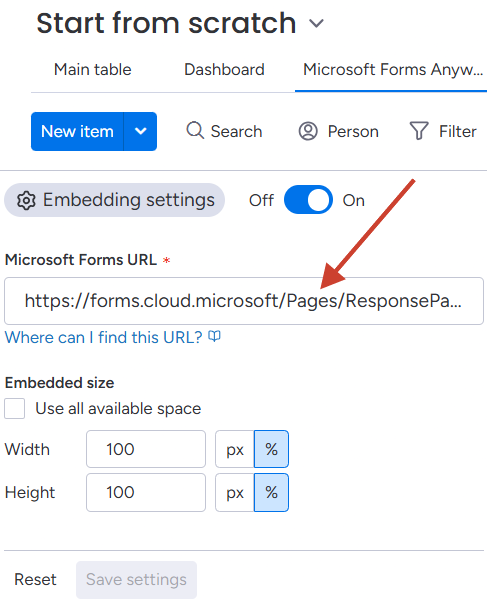
Task: Click the Height value input field
Action: pos(146,493)
